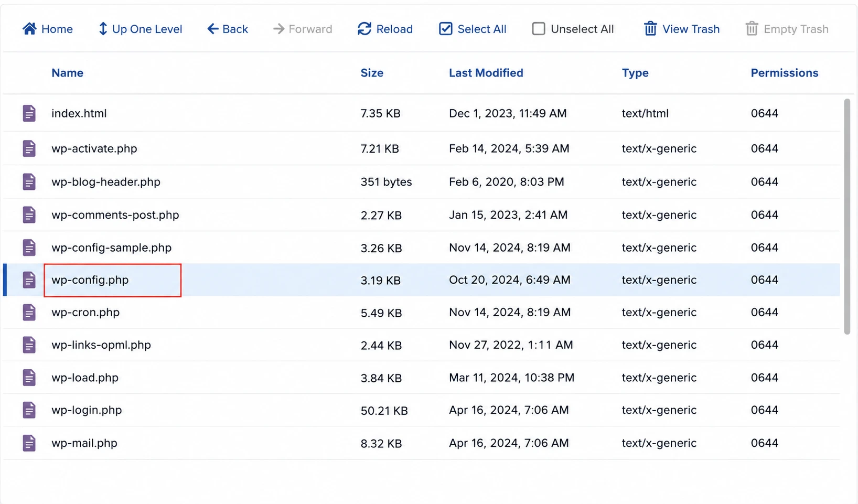
Task: Sort by the Size column header
Action: coord(372,73)
